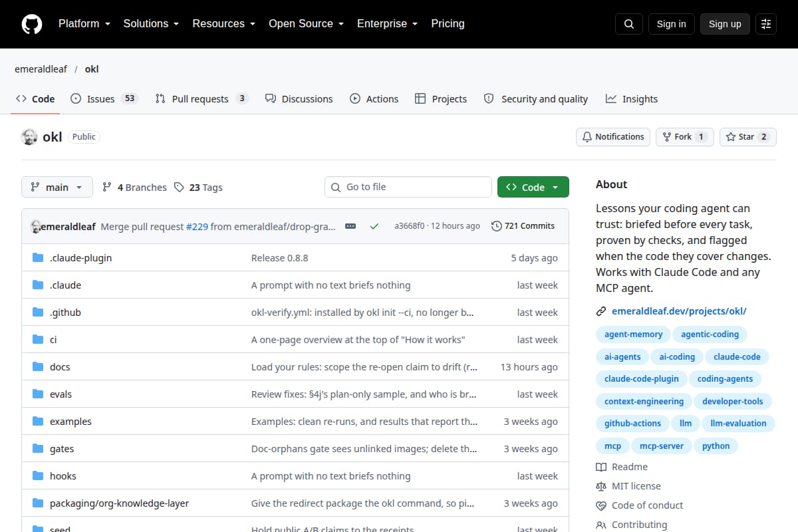
Task: Expand the Resources menu
Action: 224,24
